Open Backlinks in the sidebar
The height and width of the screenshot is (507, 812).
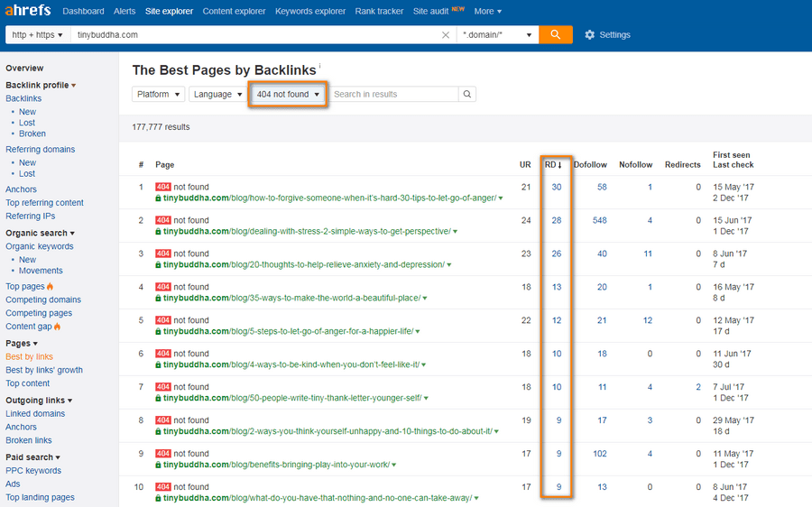click(23, 98)
